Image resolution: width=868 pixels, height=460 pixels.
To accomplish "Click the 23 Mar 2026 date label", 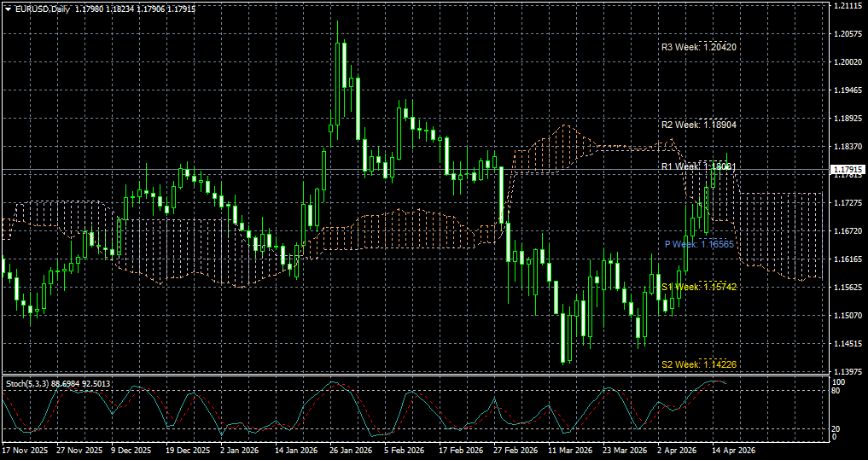I will tap(626, 451).
